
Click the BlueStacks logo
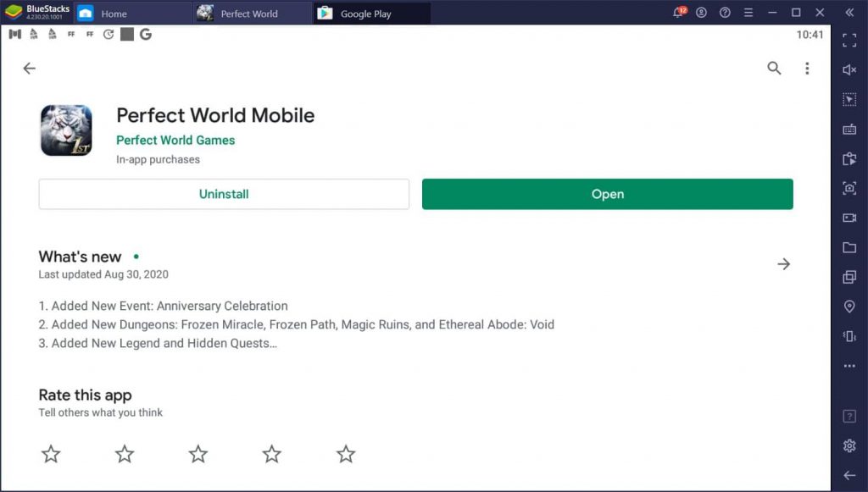click(x=14, y=12)
